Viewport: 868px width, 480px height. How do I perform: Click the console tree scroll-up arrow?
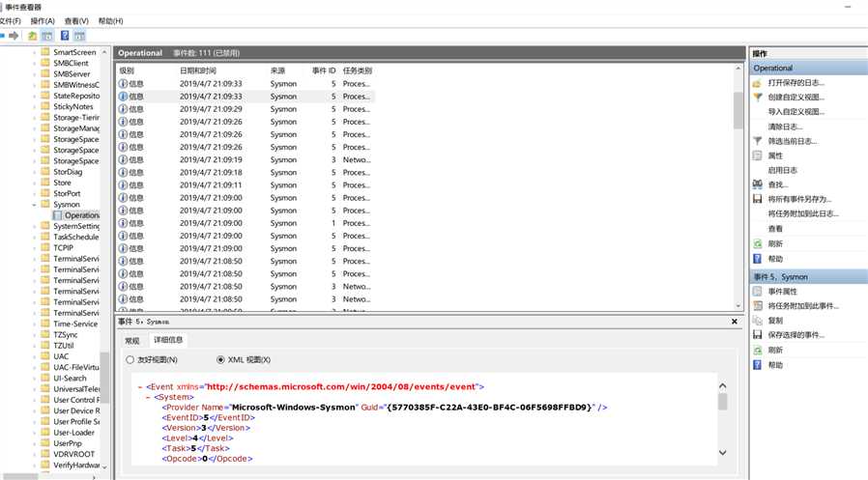104,52
